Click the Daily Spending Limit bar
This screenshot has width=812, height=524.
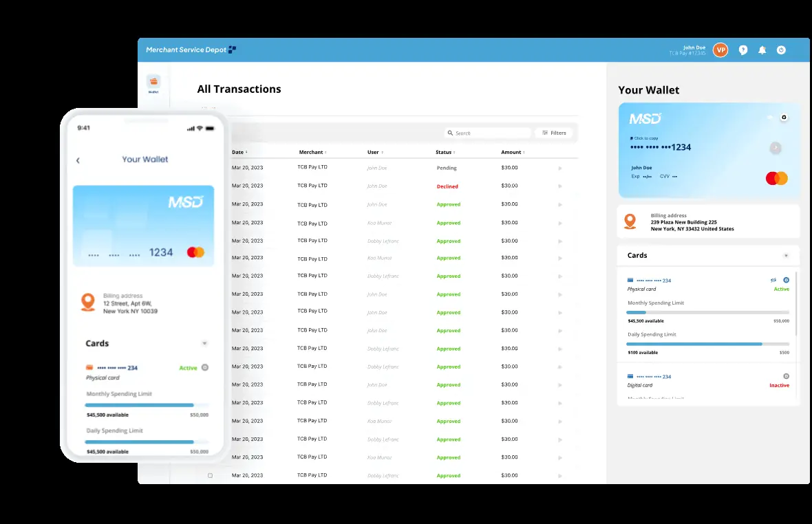pos(708,344)
